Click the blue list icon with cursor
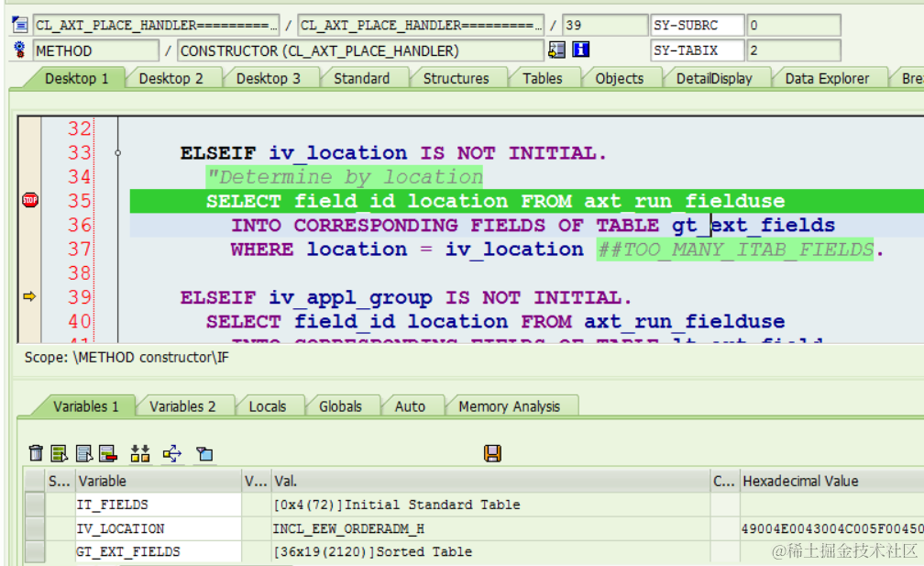Image resolution: width=924 pixels, height=566 pixels. tap(84, 453)
